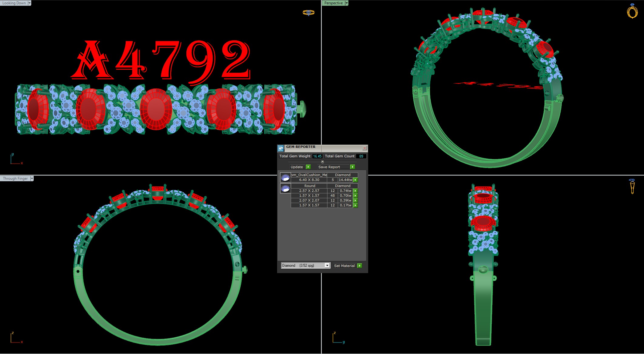Collapse the Gem Reporter header with round arrow
Screen dimensions: 644x354
pyautogui.click(x=323, y=162)
